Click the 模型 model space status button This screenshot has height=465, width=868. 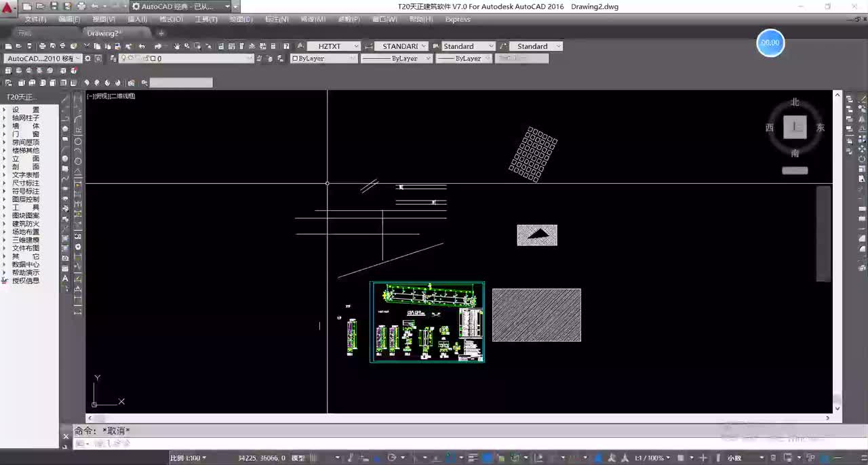point(298,458)
